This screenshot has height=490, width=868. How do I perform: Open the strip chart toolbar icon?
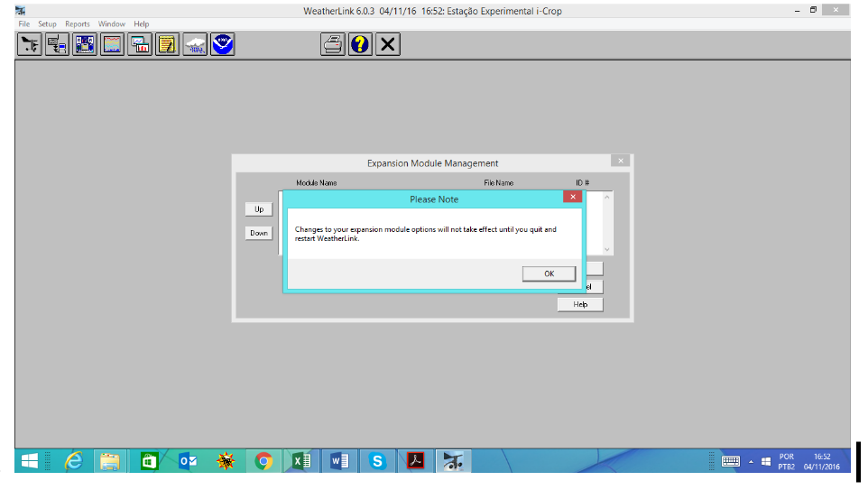113,44
